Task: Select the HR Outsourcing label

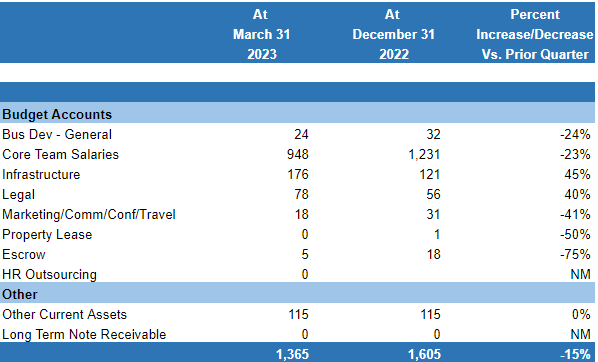Action: 49,274
